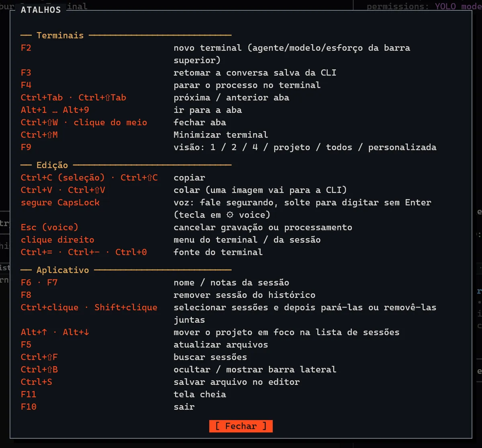Click the "Ctrl+clique · Shift+clique" shortcut label
This screenshot has height=448, width=482.
click(89, 307)
